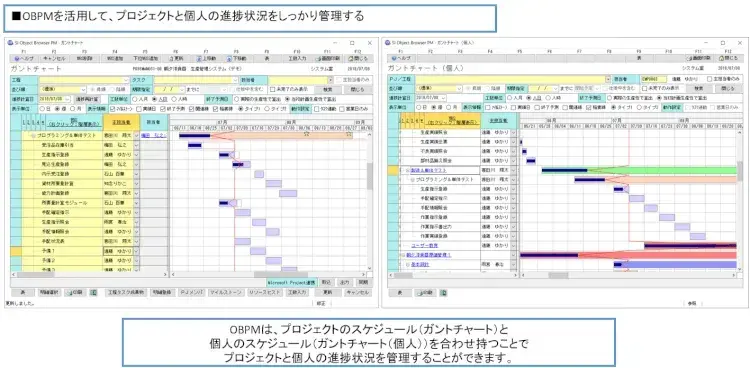750x368 pixels.
Task: Tick 主担当者のみ in the 個人 window
Action: click(710, 79)
